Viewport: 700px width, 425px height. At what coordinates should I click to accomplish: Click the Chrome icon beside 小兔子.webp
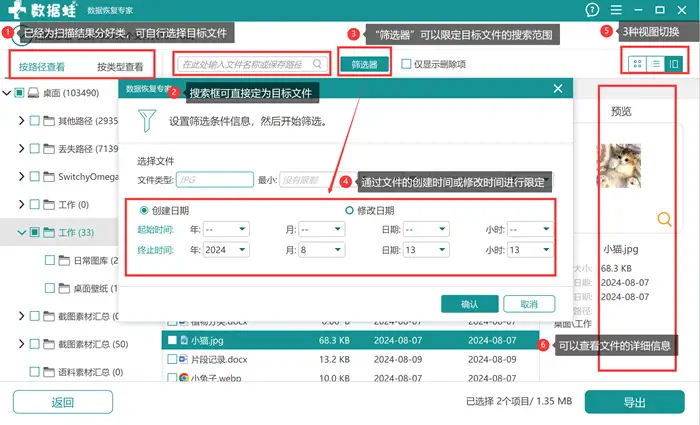[183, 378]
